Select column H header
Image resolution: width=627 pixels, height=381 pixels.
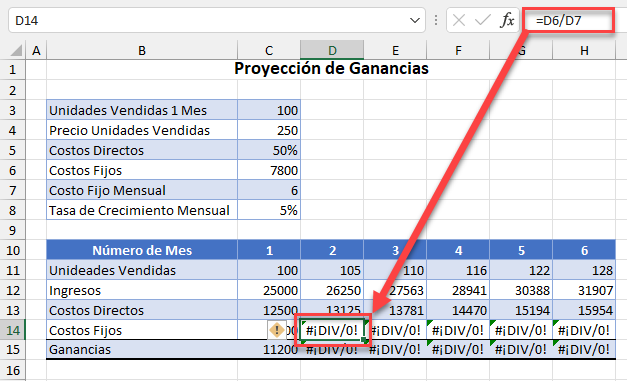(x=584, y=50)
